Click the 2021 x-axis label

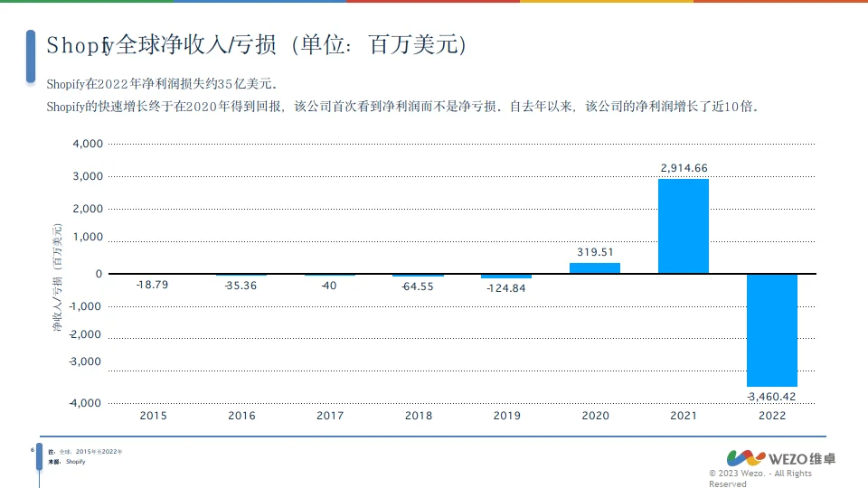pos(684,416)
